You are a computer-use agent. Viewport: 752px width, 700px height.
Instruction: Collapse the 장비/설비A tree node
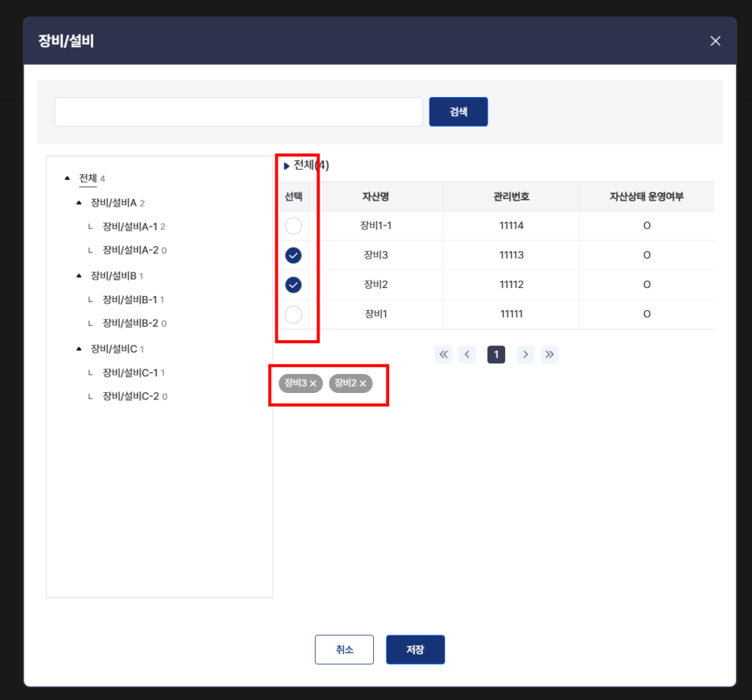(x=79, y=203)
